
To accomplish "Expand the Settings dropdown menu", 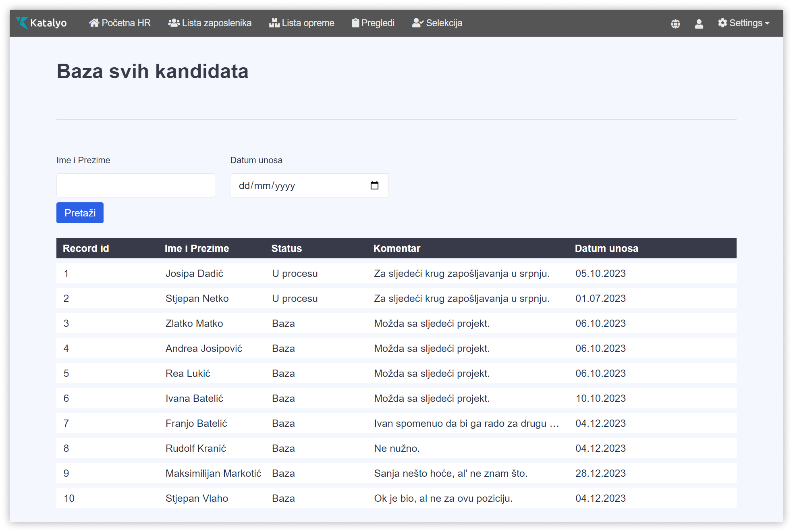I will tap(743, 23).
